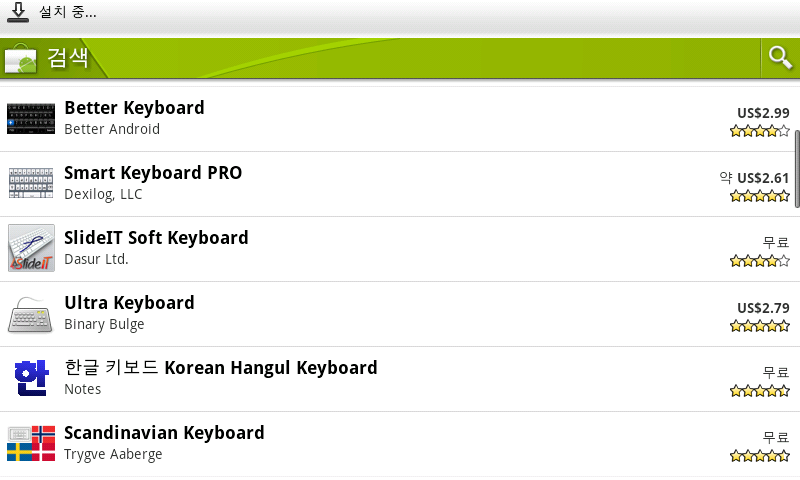Select the Smart Keyboard PRO app icon
The width and height of the screenshot is (800, 480).
(31, 183)
